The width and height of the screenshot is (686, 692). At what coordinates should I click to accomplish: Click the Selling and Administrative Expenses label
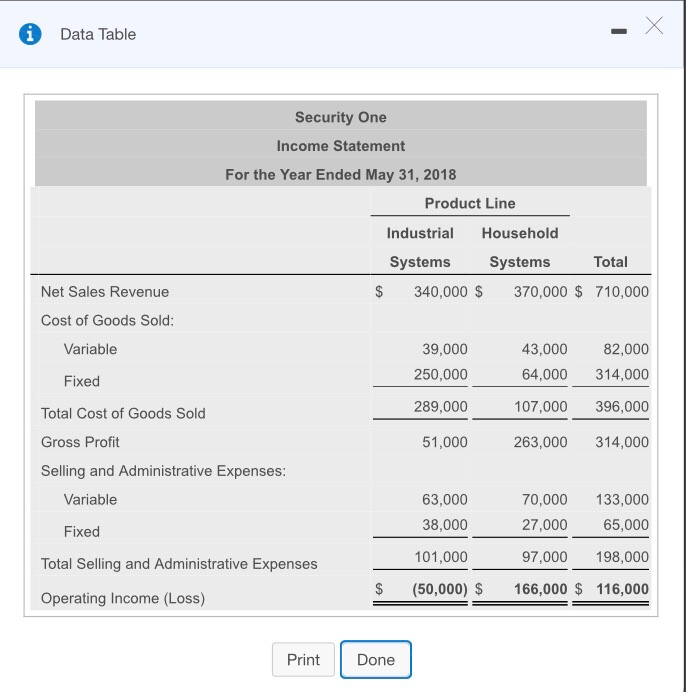(163, 471)
